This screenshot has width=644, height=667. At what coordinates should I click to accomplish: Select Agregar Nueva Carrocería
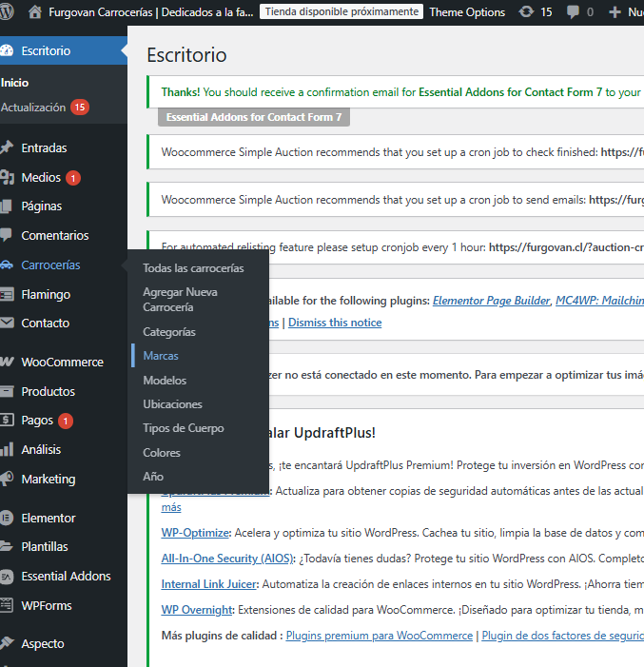coord(180,300)
